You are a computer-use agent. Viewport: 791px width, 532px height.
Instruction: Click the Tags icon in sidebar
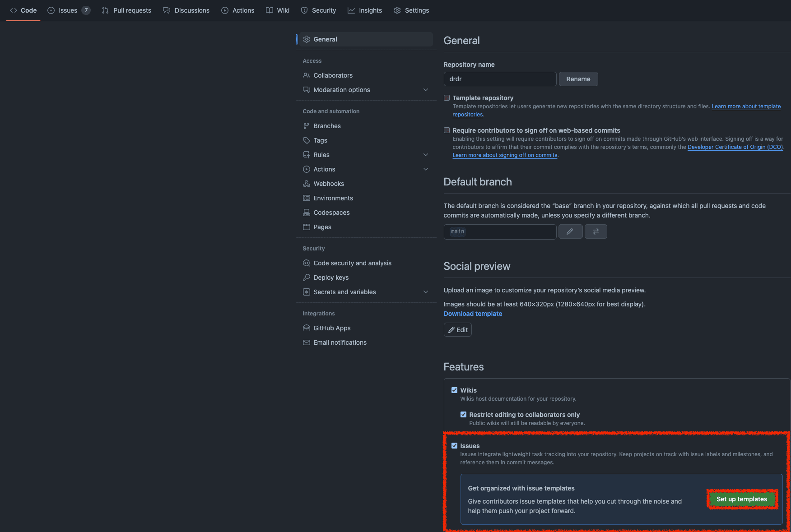tap(307, 140)
